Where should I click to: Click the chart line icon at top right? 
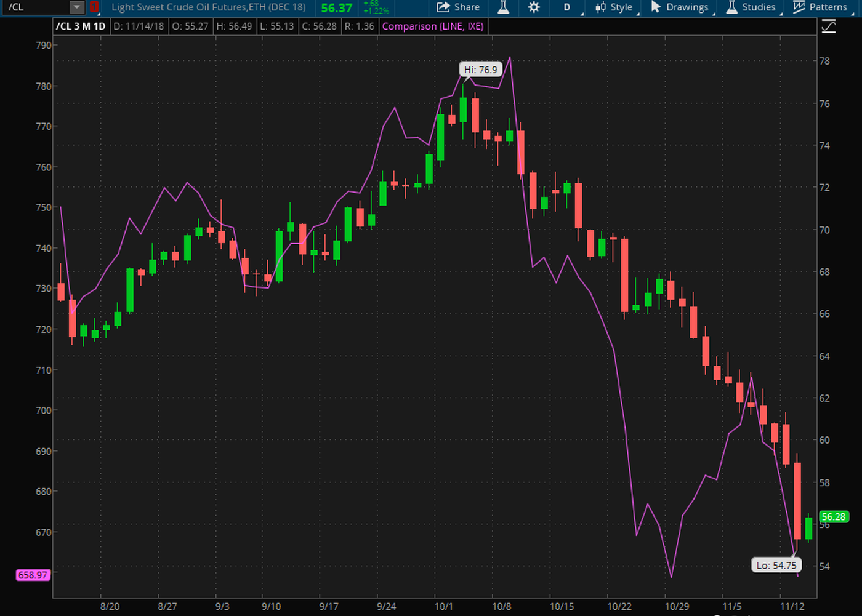click(x=829, y=26)
